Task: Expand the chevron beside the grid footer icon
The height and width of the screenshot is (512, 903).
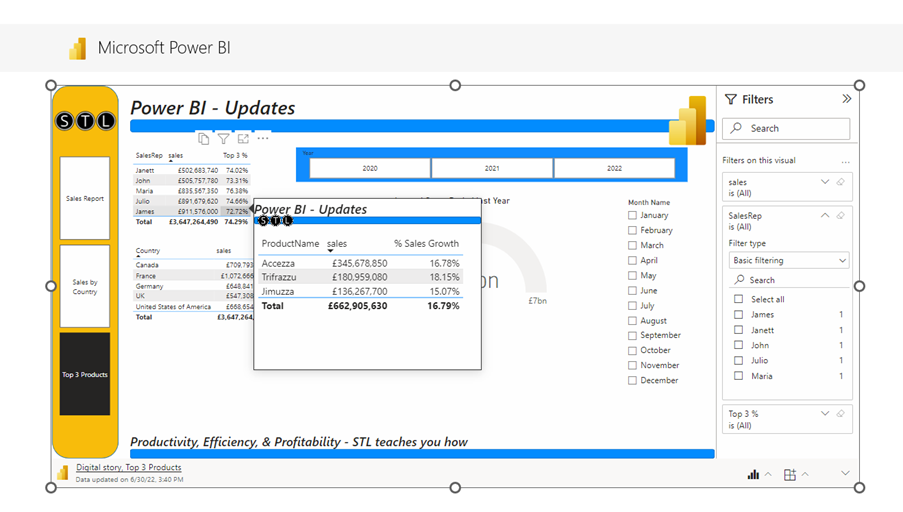Action: [805, 475]
